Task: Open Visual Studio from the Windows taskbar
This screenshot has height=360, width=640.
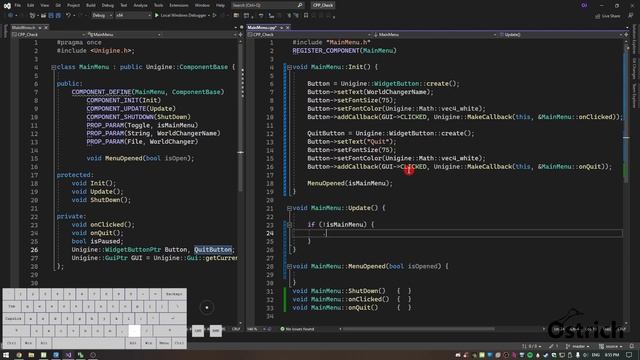Action: (x=68, y=355)
